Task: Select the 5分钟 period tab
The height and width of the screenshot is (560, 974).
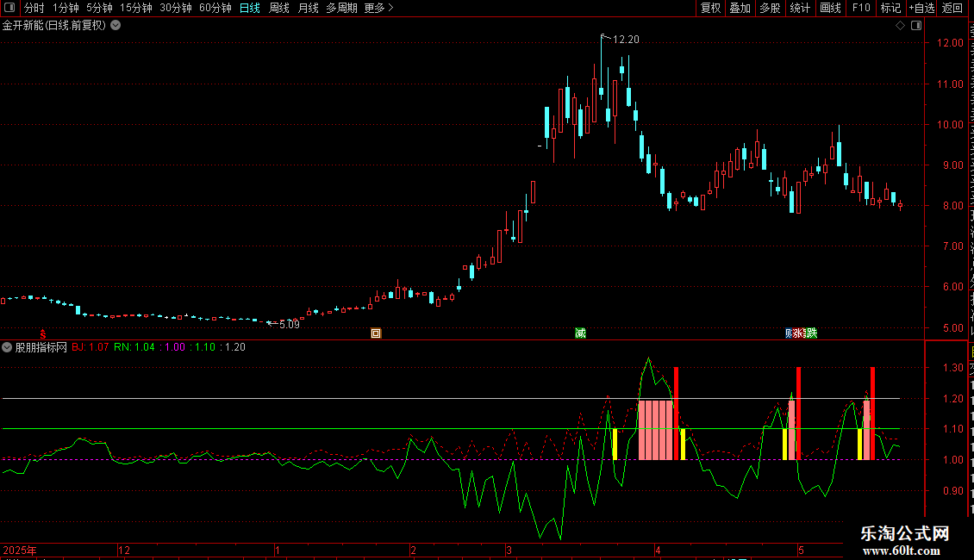Action: (x=99, y=8)
